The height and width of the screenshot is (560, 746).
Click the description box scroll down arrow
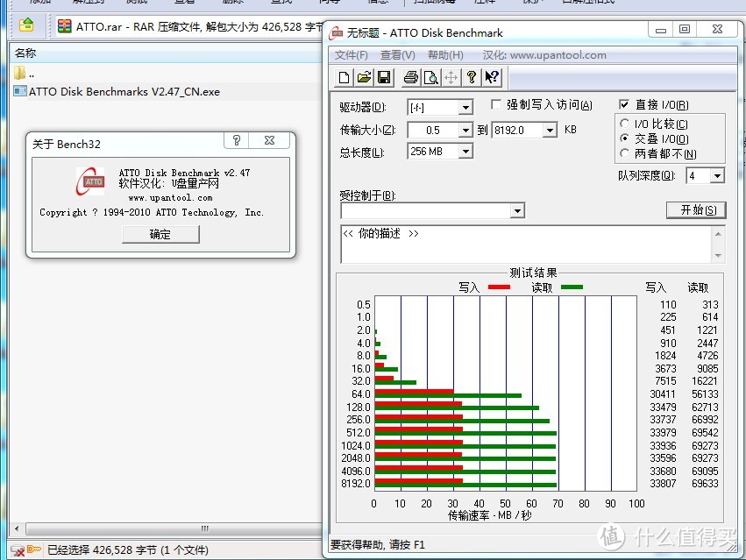coord(718,256)
